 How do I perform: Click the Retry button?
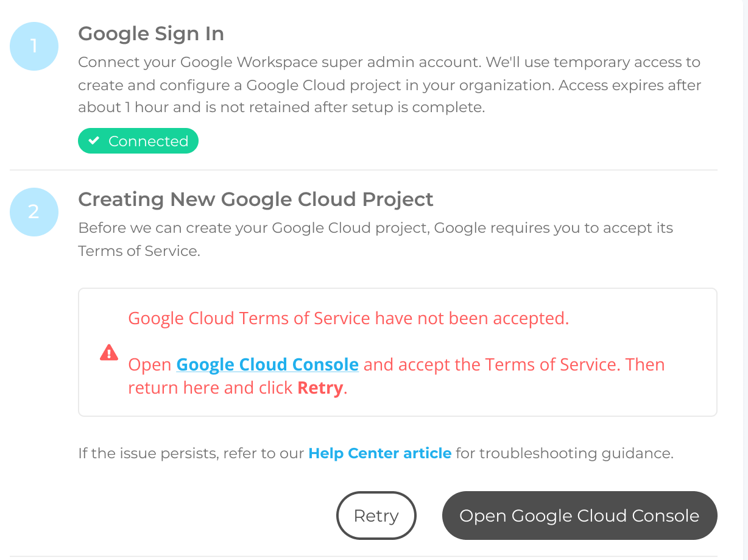click(376, 516)
